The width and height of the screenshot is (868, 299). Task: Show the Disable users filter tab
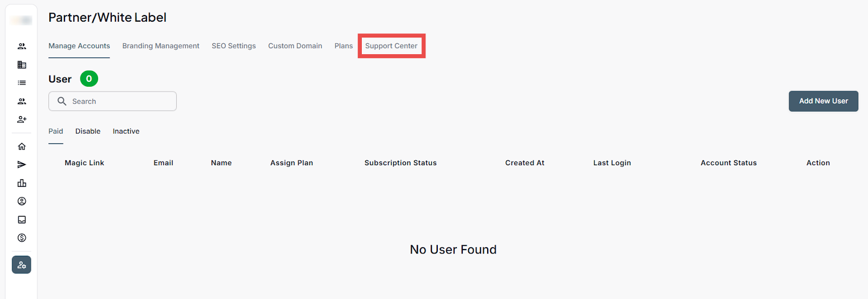[x=88, y=131]
